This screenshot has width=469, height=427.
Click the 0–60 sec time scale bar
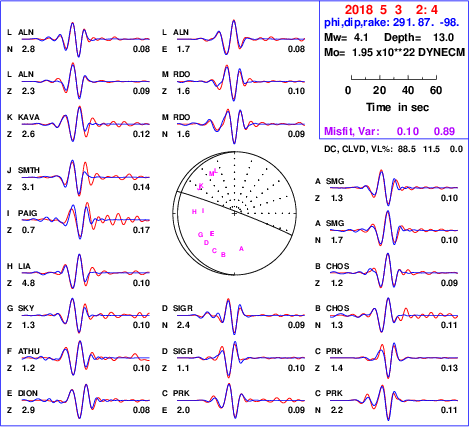coord(394,78)
